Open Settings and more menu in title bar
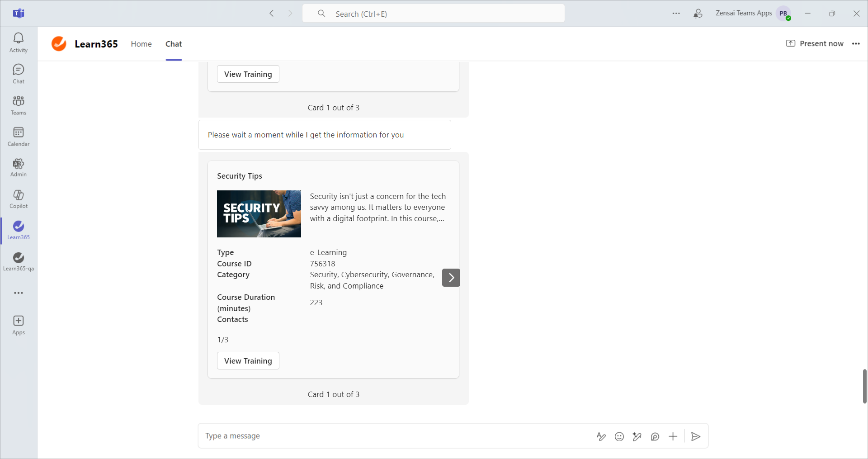Screen dimensions: 868x459 coord(676,14)
